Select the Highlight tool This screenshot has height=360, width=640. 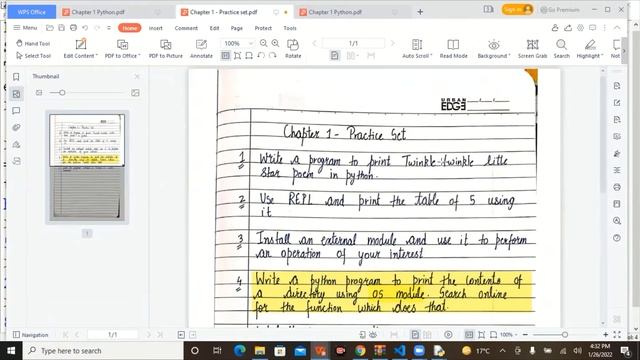click(x=589, y=48)
